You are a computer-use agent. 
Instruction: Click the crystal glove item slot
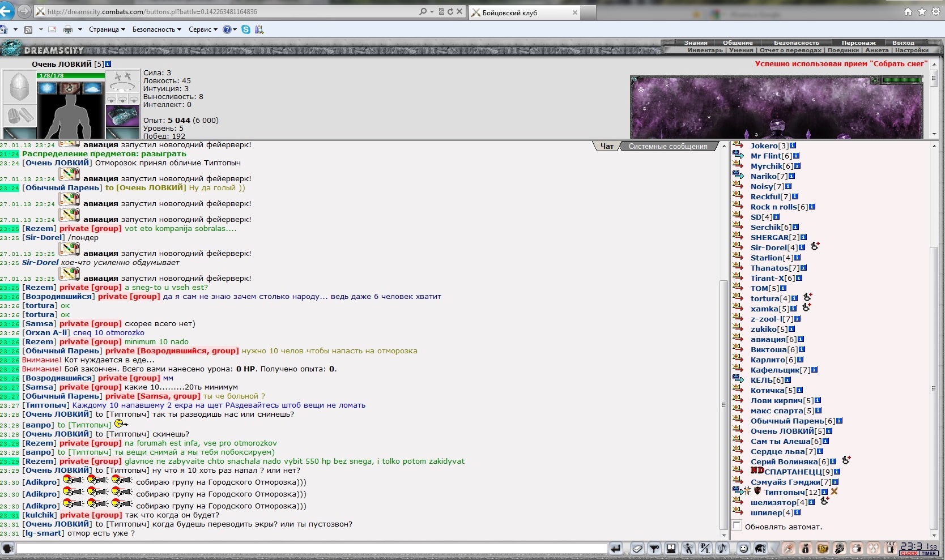tap(122, 116)
